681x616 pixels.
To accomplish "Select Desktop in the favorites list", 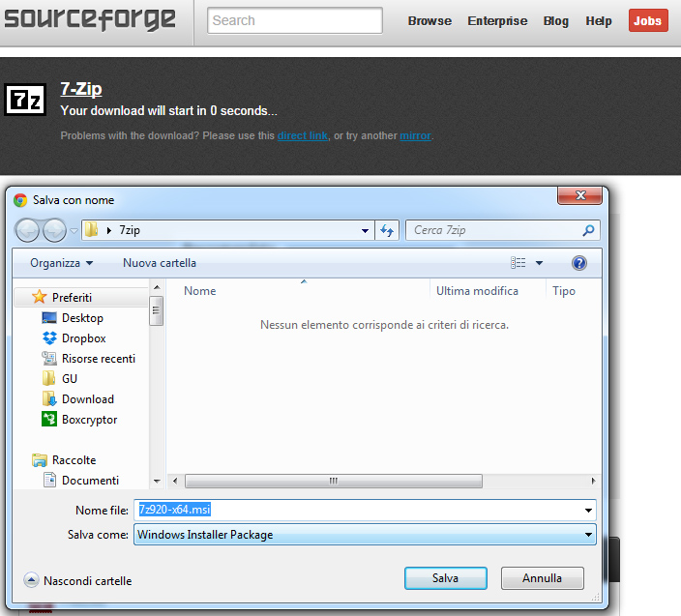I will pos(82,318).
